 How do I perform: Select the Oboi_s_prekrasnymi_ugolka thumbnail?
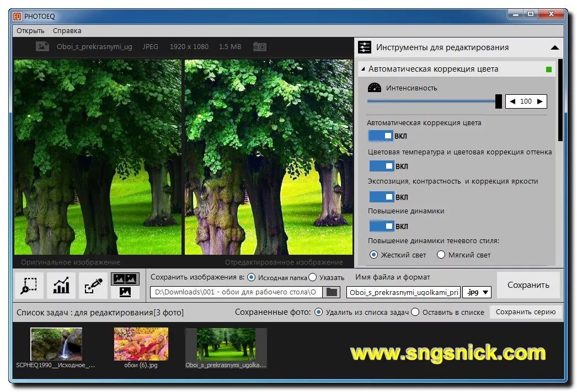point(226,344)
